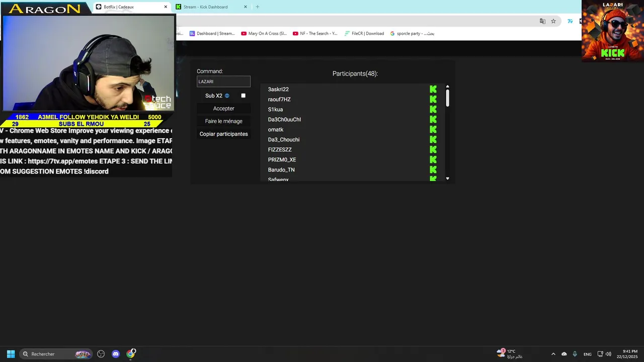
Task: Select participant FIZZESZZ
Action: coord(280,150)
